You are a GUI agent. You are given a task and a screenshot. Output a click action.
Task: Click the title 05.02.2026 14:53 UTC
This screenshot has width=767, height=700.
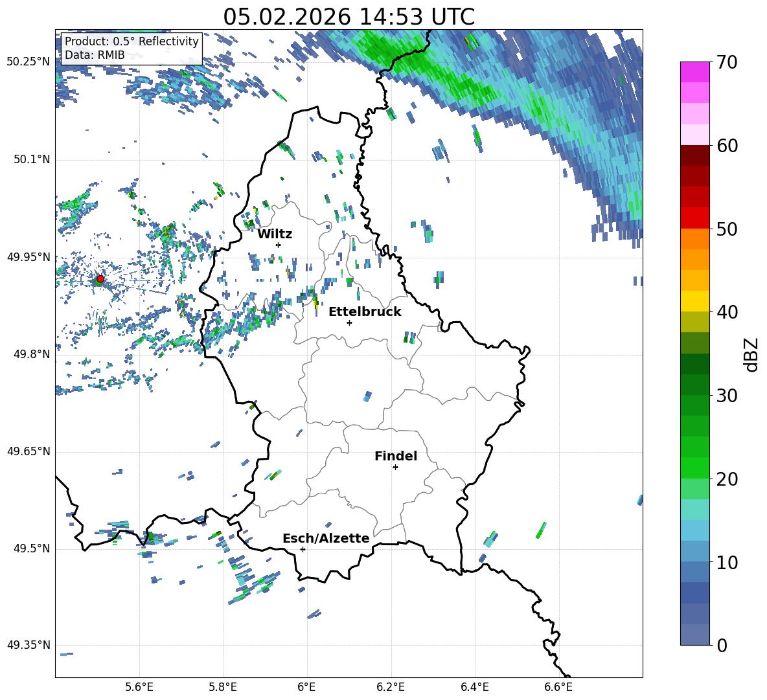click(349, 17)
